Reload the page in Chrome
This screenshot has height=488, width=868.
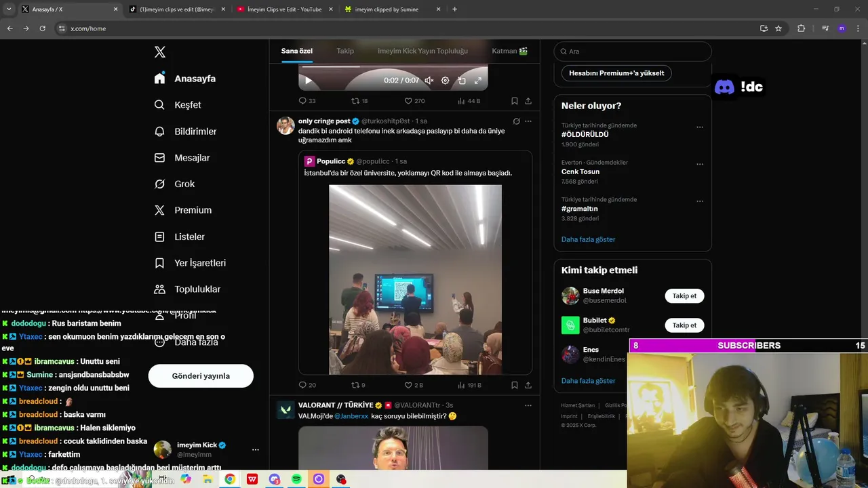point(42,28)
